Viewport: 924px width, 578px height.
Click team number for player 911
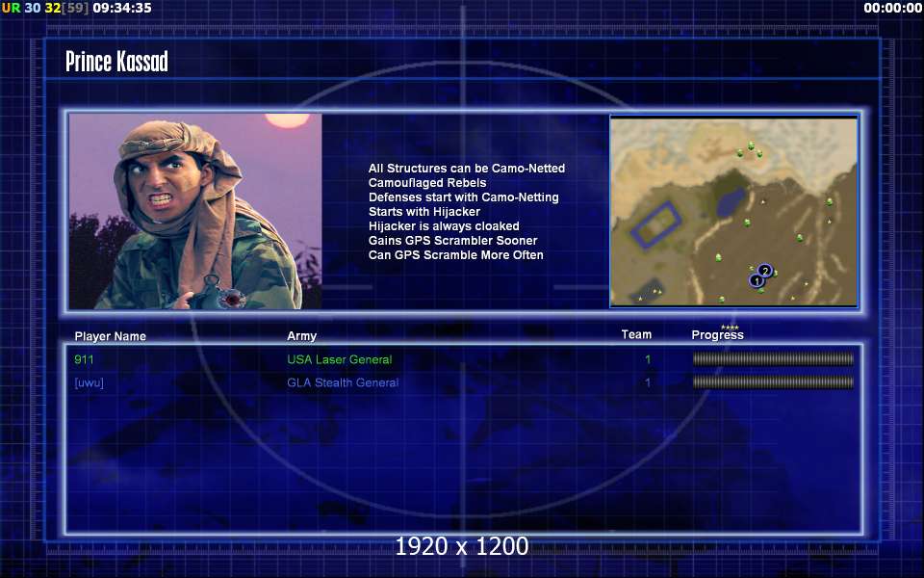point(648,359)
